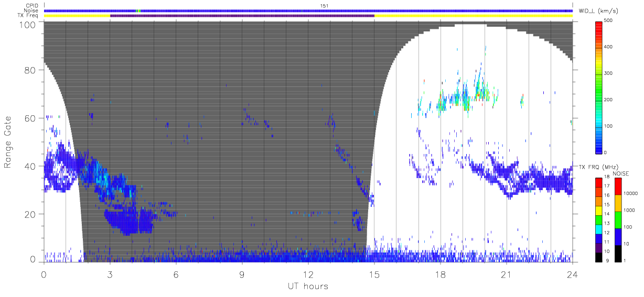Click the green 100–1000 swatch in NOISE legend

pyautogui.click(x=617, y=219)
